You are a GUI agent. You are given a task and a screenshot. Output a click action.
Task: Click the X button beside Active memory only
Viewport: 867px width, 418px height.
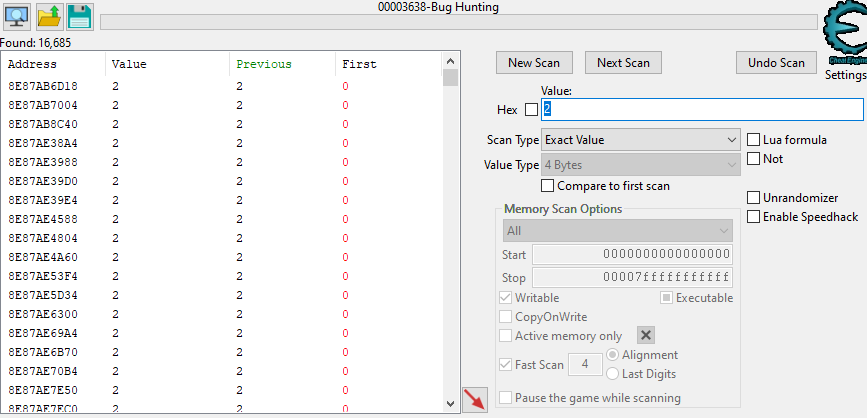tap(646, 336)
